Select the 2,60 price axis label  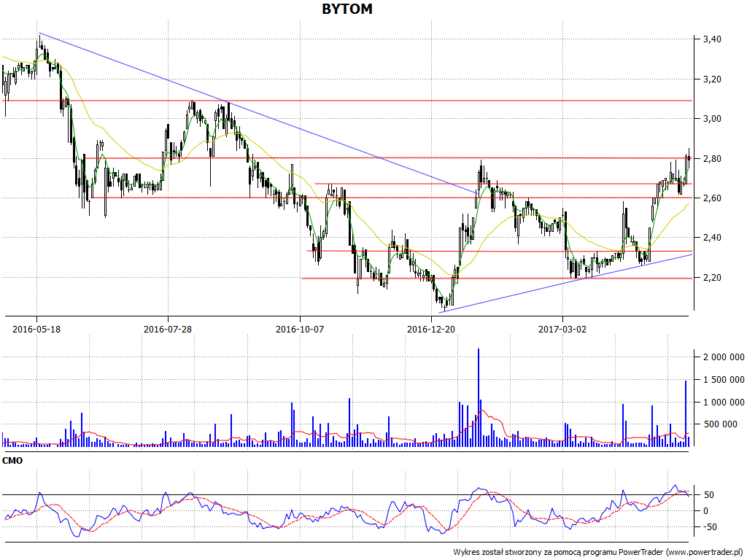click(x=712, y=198)
